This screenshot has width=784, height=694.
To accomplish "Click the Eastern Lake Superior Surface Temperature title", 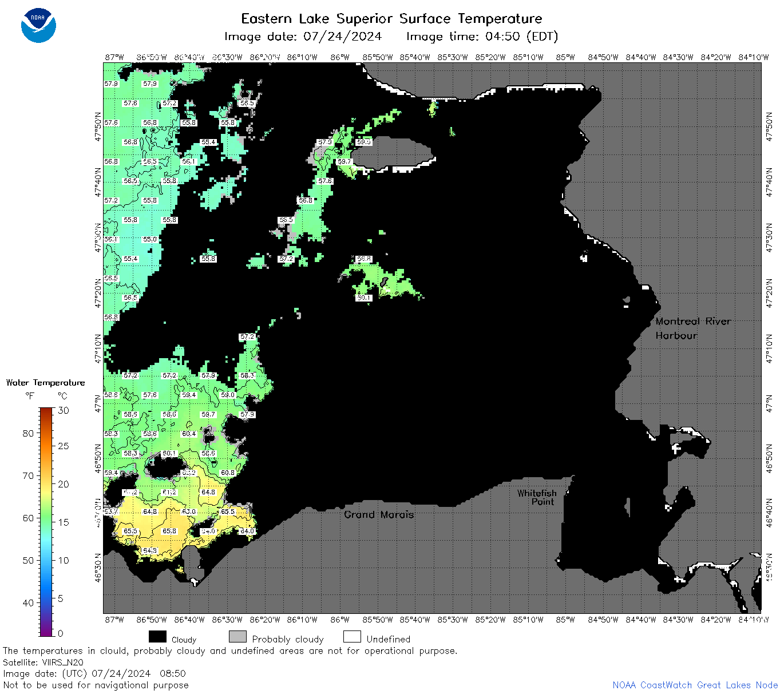I will coord(391,19).
